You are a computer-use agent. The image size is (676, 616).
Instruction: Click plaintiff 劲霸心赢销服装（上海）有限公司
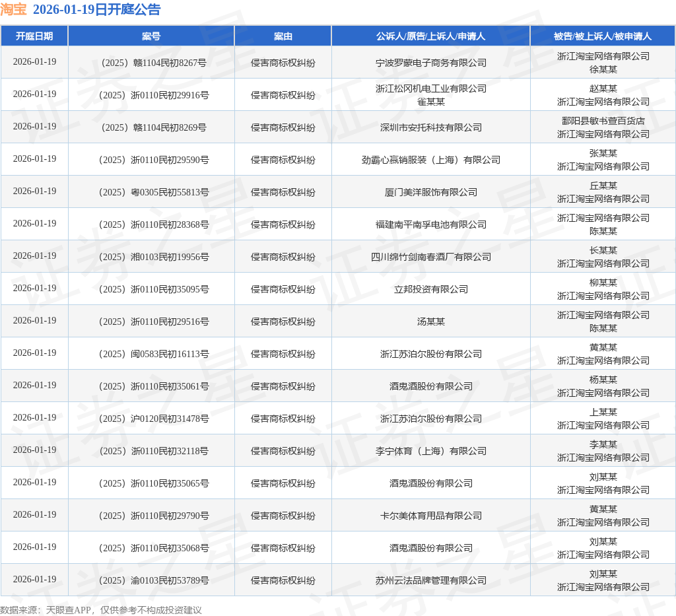pos(430,160)
